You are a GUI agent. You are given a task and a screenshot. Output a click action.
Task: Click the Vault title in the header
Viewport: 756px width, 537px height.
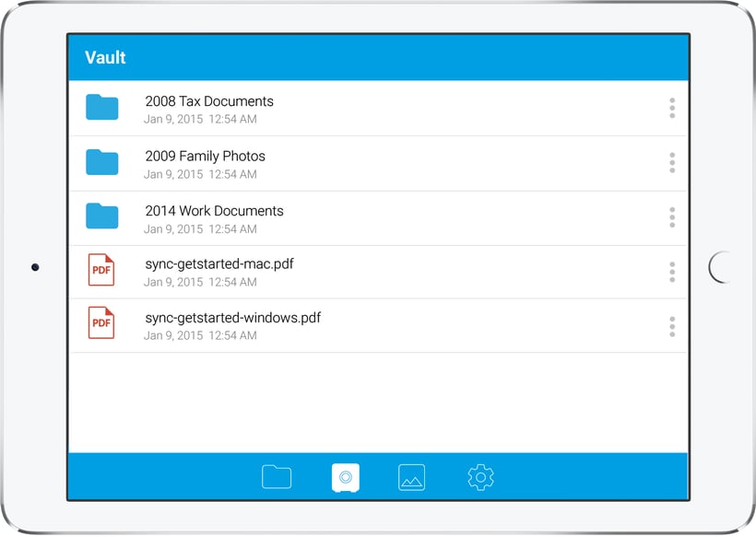point(104,57)
